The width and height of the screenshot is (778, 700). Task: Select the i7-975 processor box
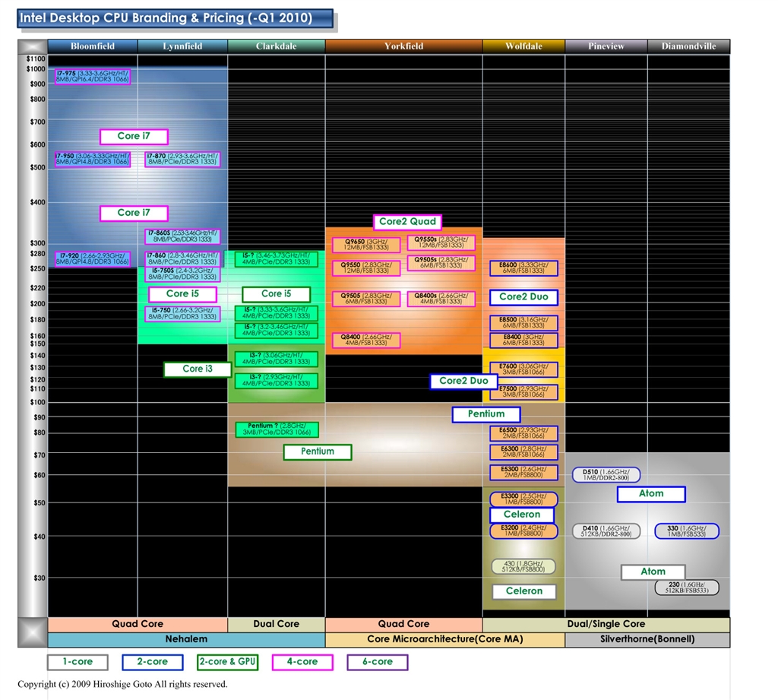click(x=93, y=77)
